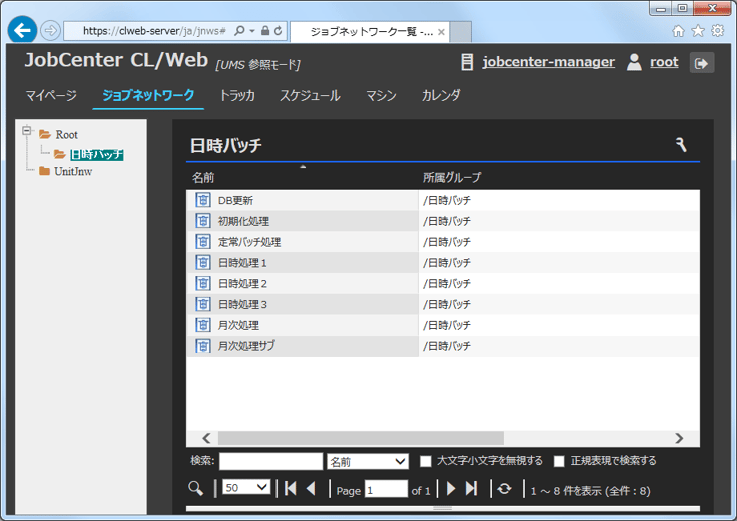Reload the page using the address bar refresh icon
The width and height of the screenshot is (737, 521).
[278, 31]
